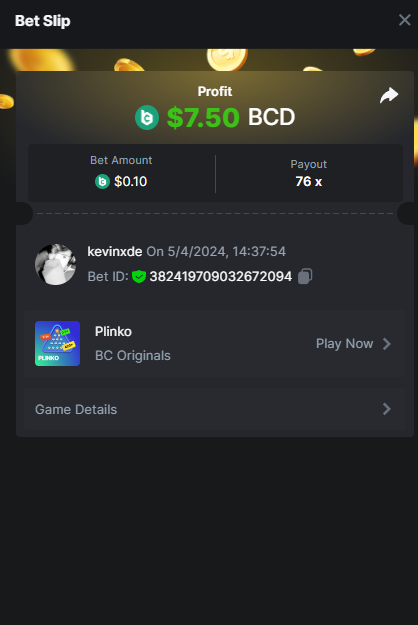Click the chevron next to Play Now
418x625 pixels.
coord(387,344)
